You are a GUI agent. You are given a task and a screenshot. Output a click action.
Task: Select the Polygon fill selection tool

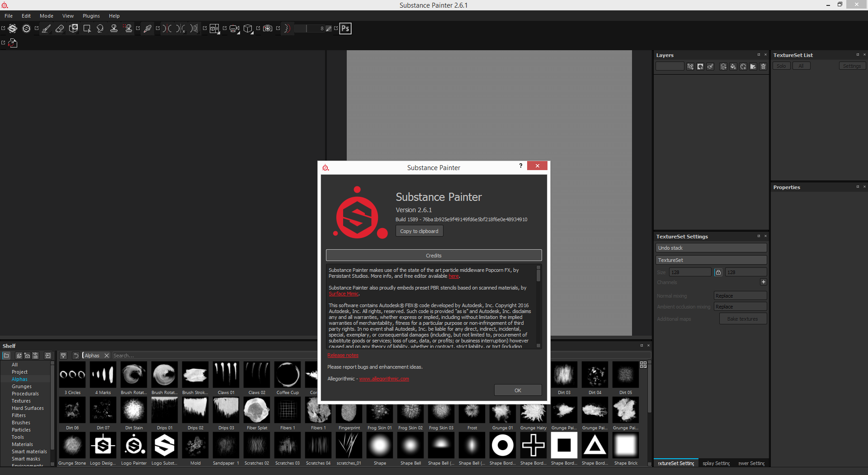87,28
